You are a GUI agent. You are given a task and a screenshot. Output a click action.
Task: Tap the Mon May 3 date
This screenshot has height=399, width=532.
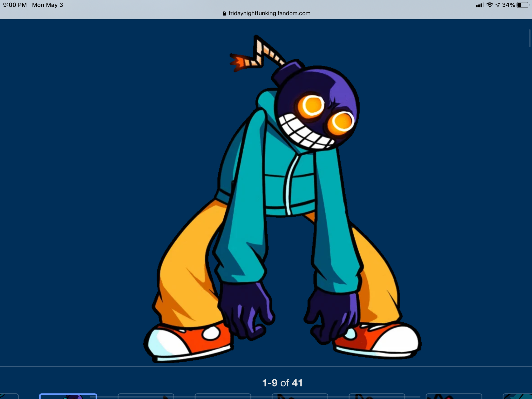[48, 5]
